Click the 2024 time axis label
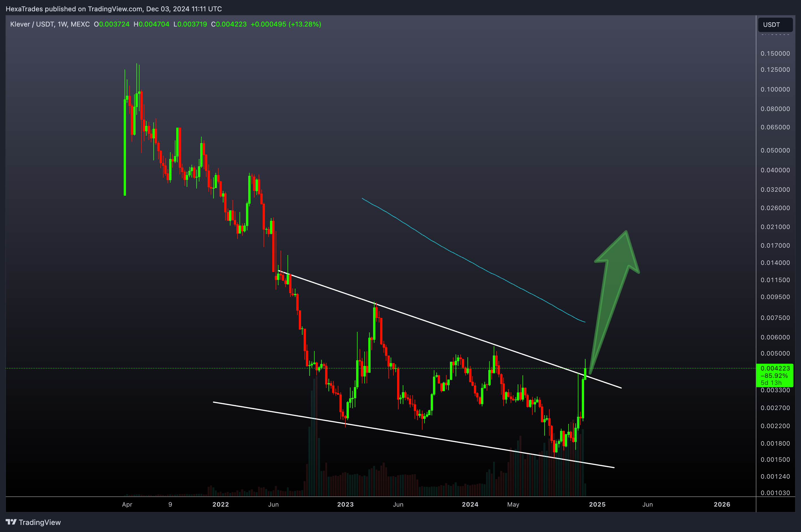The width and height of the screenshot is (801, 532). [470, 505]
